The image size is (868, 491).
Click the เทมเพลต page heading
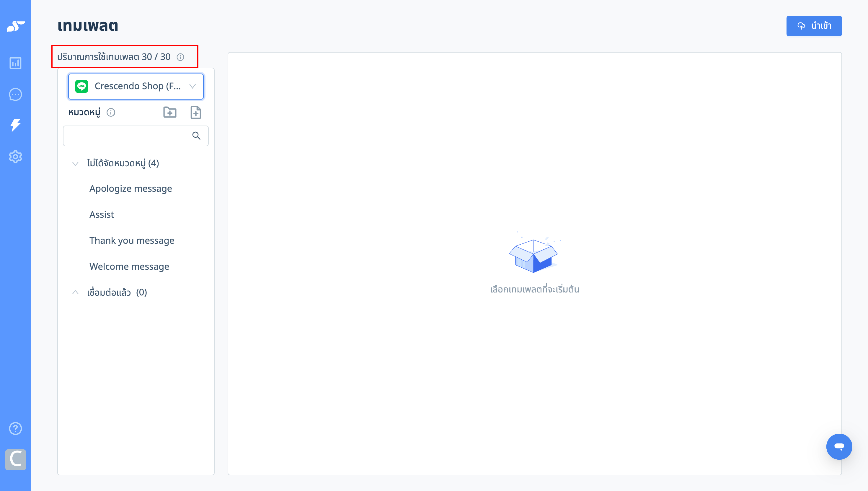click(88, 26)
